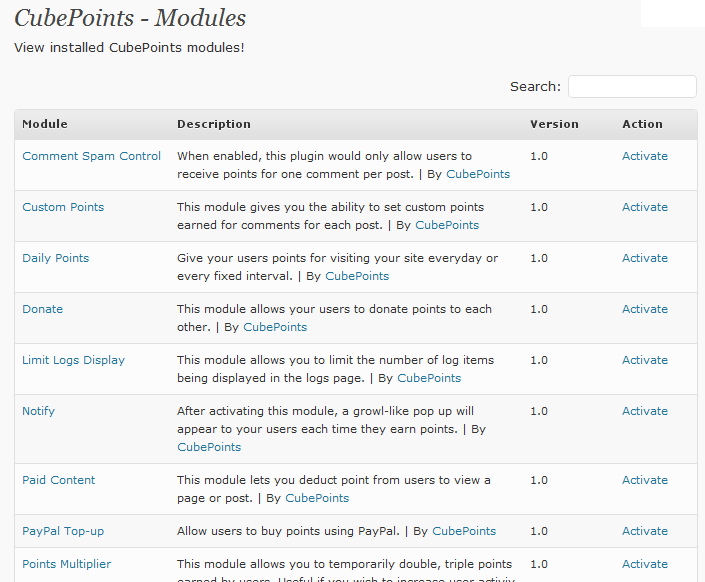Image resolution: width=705 pixels, height=582 pixels.
Task: Sort table by Version column header
Action: (554, 124)
